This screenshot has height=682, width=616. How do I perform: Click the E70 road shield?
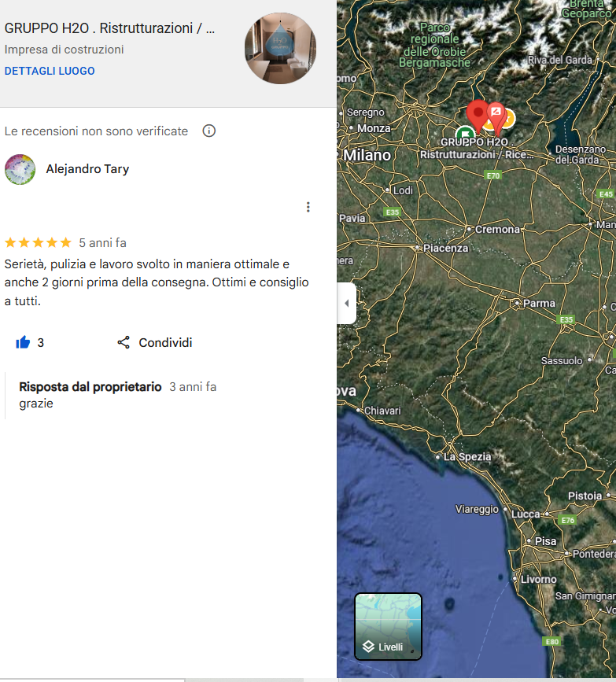[x=493, y=175]
